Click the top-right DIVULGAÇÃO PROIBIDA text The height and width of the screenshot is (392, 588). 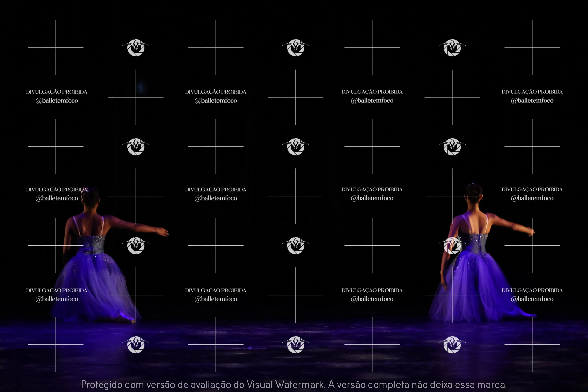(x=532, y=92)
